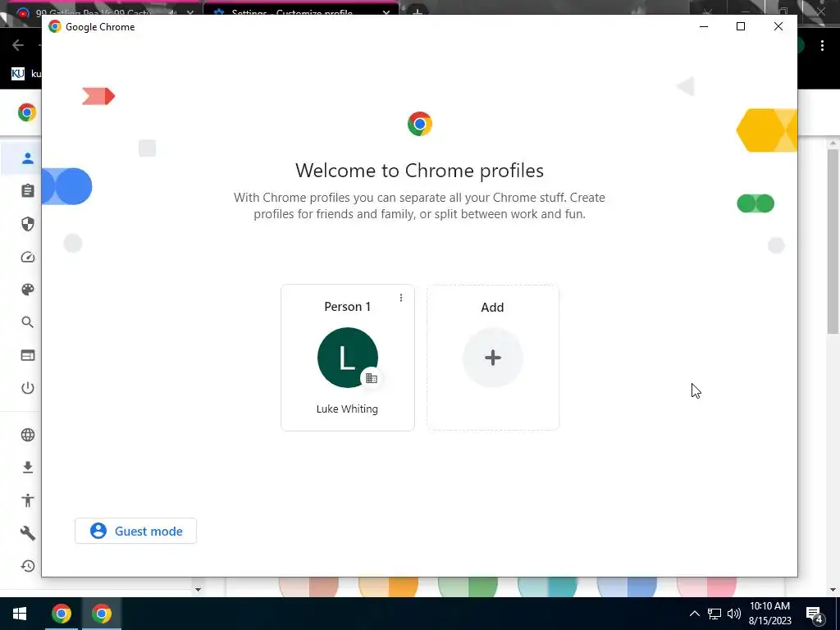Viewport: 840px width, 630px height.
Task: Click the Guest mode button
Action: tap(135, 531)
